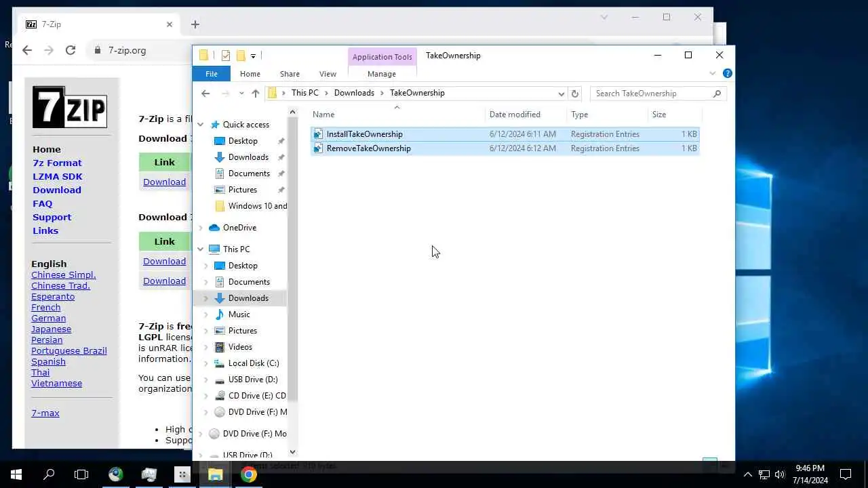Open the Customize Quick Access Toolbar dropdown

[253, 56]
